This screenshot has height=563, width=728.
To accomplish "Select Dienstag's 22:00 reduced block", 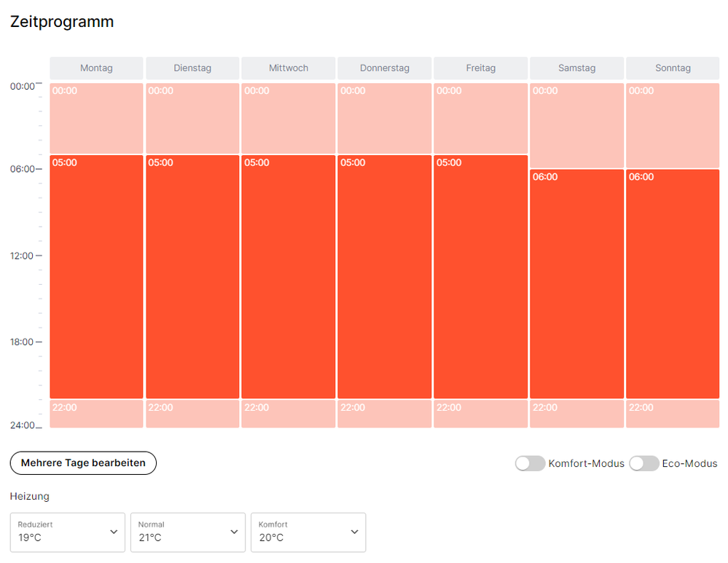I will click(x=192, y=414).
